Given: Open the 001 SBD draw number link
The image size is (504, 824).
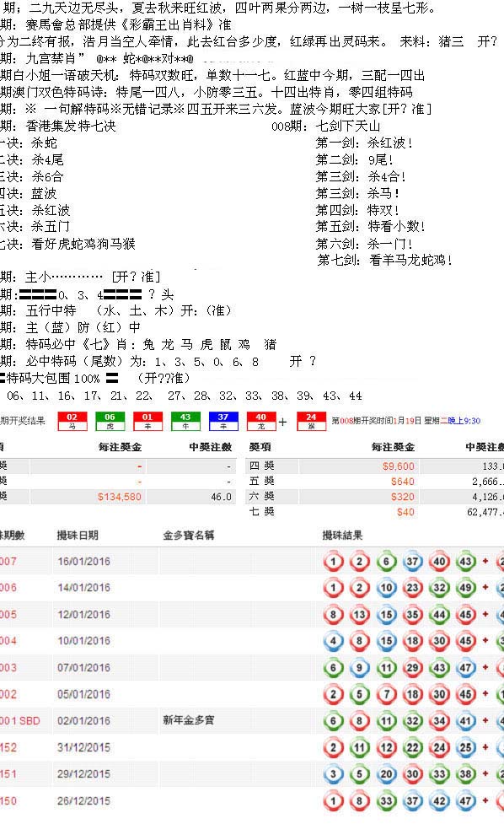Looking at the screenshot, I should pyautogui.click(x=20, y=720).
